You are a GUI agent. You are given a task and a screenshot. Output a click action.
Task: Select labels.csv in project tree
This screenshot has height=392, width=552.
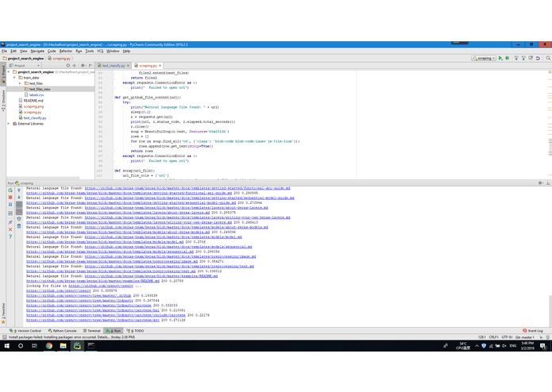tap(37, 95)
